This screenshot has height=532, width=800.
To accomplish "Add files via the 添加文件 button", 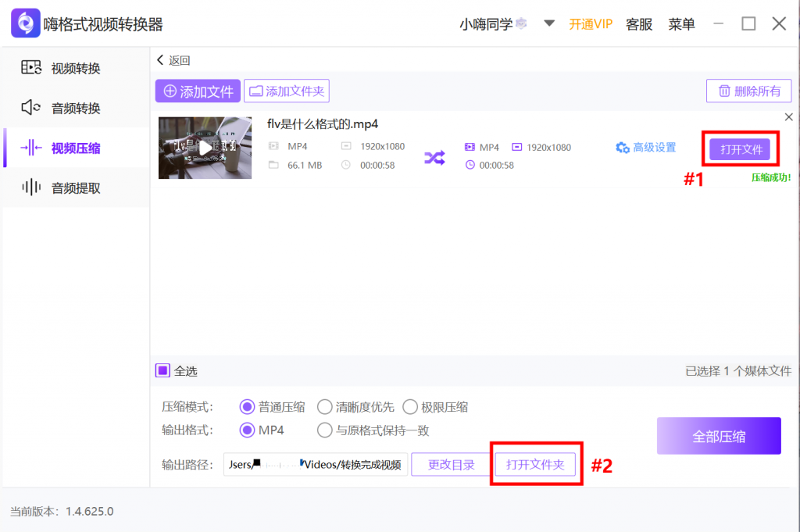I will tap(198, 91).
